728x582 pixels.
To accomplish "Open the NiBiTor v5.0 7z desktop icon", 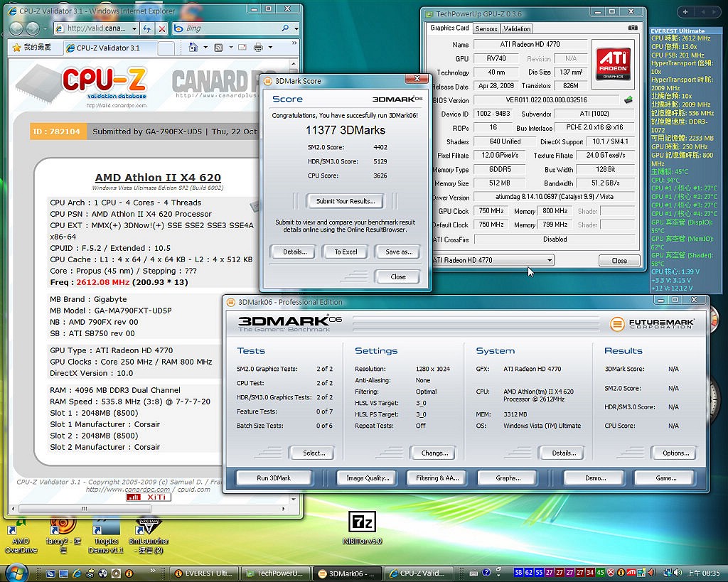I will (x=362, y=528).
